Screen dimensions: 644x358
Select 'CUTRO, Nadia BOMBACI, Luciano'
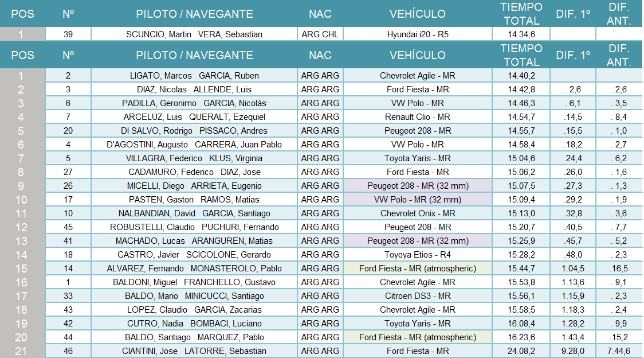tap(194, 324)
